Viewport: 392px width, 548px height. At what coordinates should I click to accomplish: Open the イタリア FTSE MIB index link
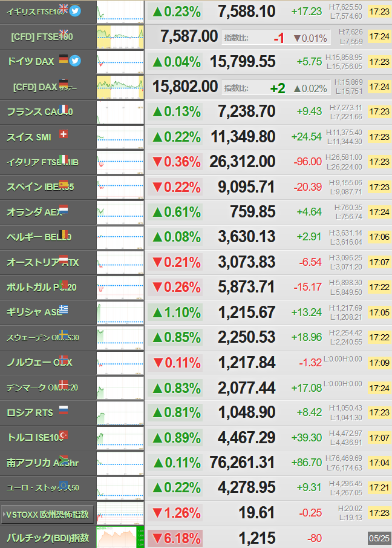[42, 162]
